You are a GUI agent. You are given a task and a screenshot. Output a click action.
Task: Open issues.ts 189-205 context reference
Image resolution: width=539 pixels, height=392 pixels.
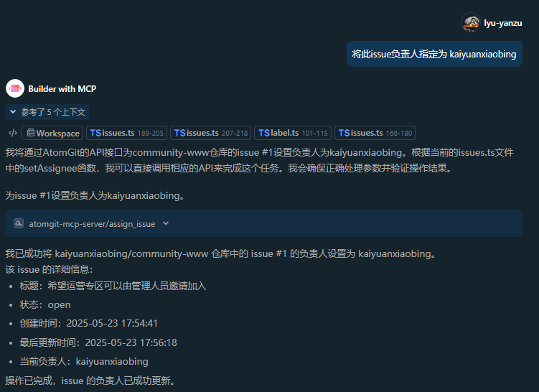(126, 133)
